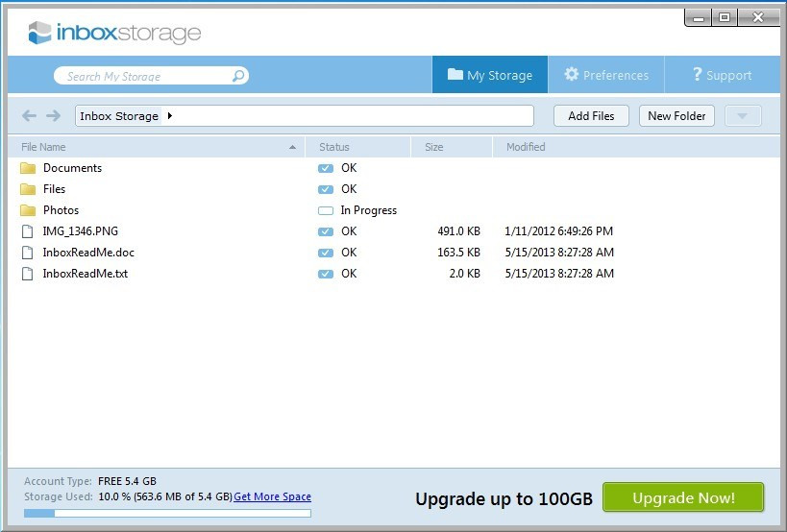787x532 pixels.
Task: Click the address path bar
Action: [305, 116]
